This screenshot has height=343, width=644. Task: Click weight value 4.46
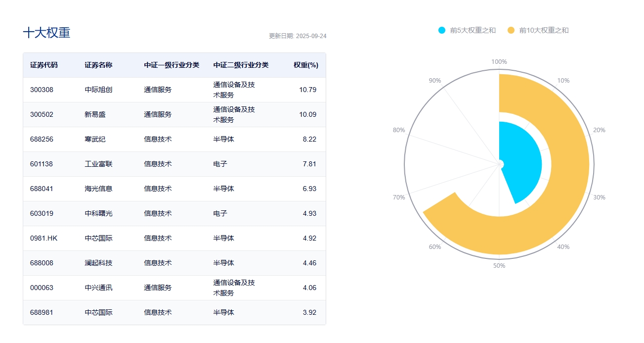(309, 263)
